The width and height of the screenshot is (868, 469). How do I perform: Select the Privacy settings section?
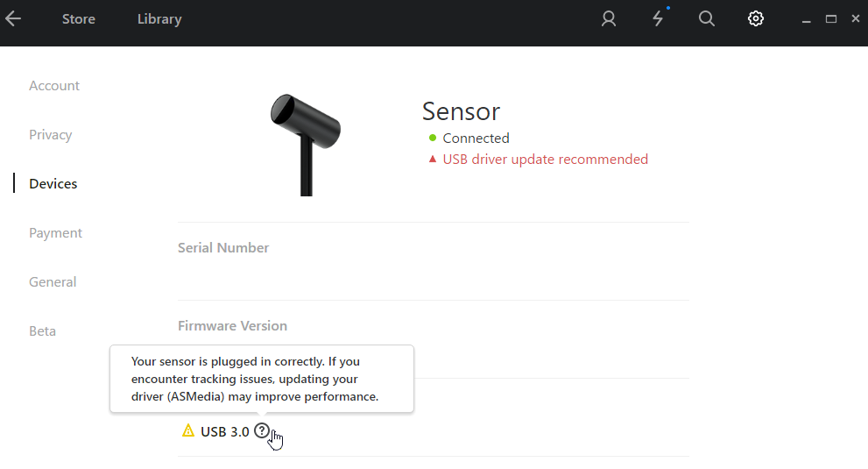(x=51, y=135)
